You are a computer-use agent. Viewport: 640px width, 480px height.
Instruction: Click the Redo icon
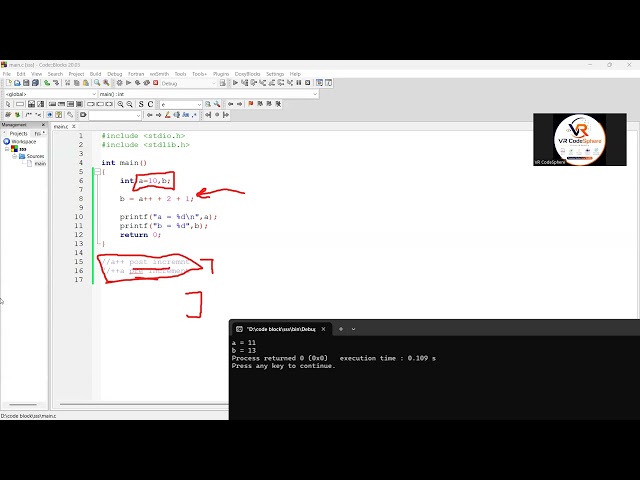56,83
